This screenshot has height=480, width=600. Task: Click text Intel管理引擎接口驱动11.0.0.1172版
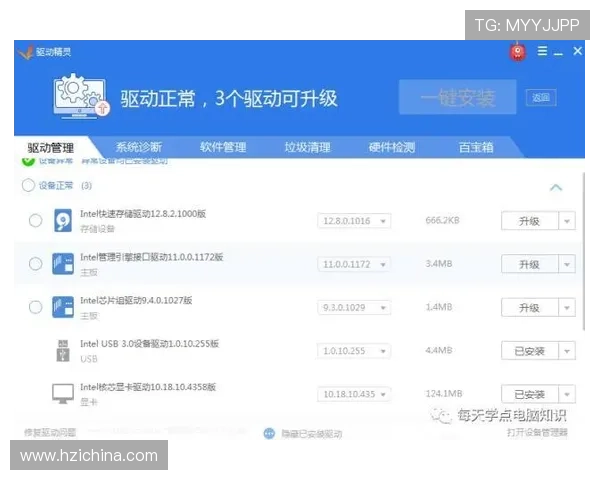152,257
